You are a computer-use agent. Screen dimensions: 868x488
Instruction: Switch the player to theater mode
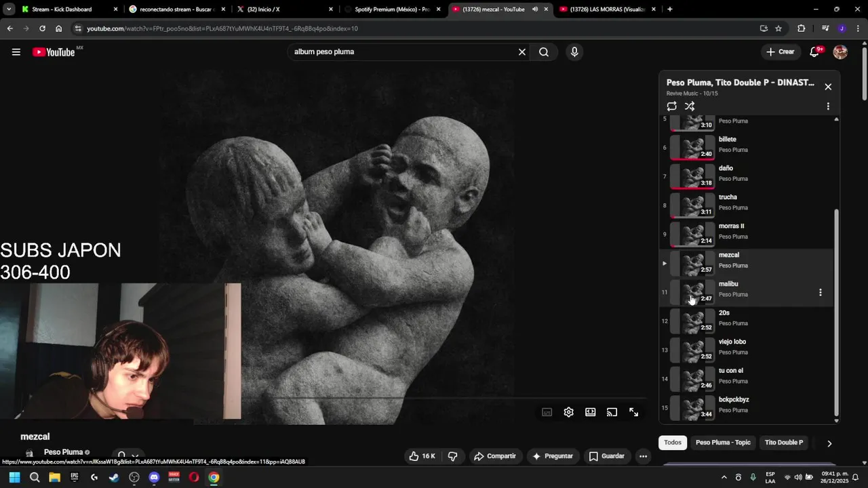coord(591,412)
